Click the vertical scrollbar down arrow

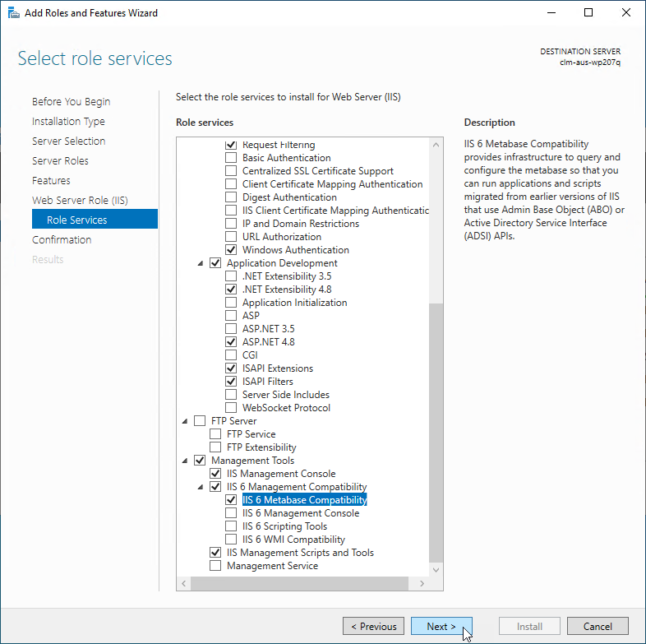[x=436, y=570]
